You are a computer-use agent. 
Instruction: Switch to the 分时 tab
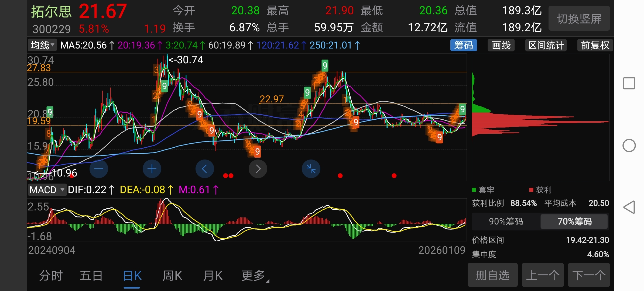[x=51, y=276]
